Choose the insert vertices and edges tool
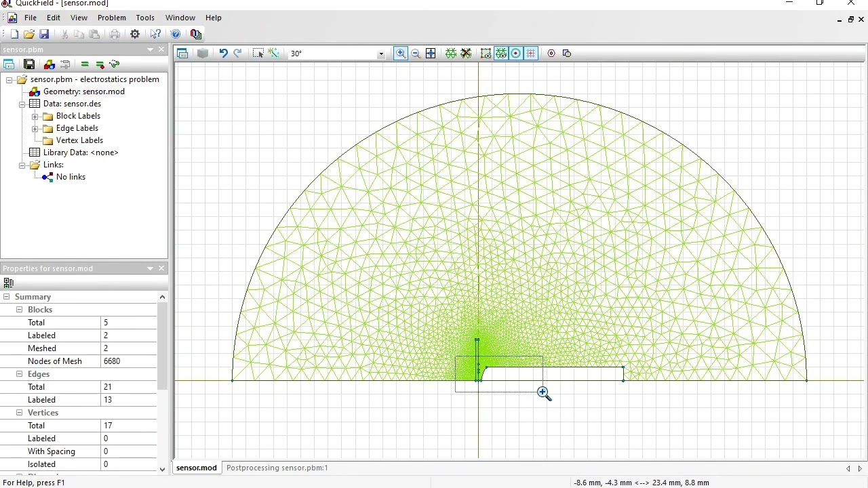 [x=274, y=54]
